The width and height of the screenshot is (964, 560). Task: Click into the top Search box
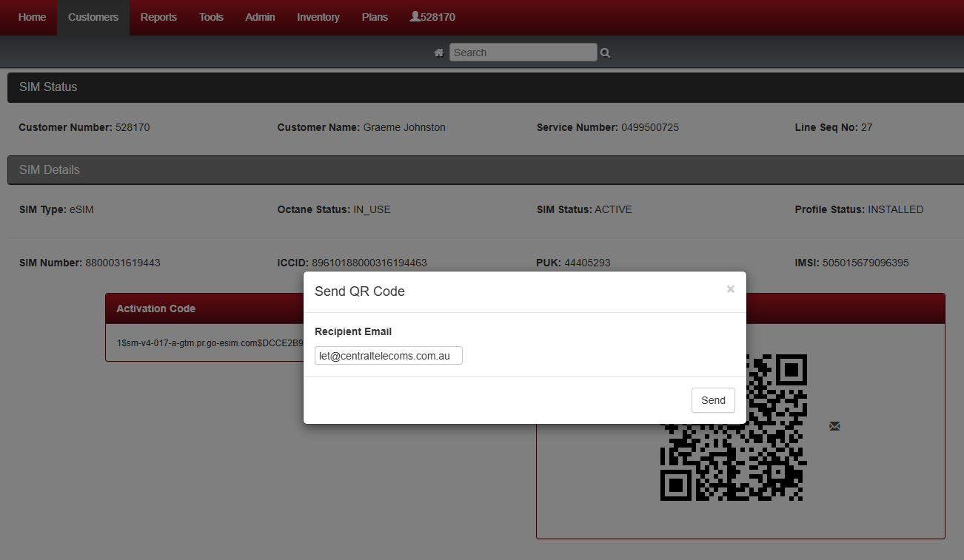click(523, 53)
